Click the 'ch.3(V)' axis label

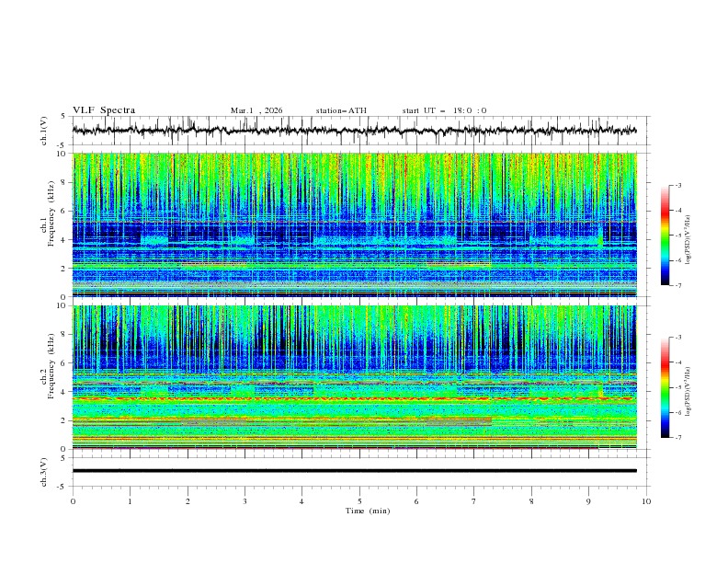[44, 472]
